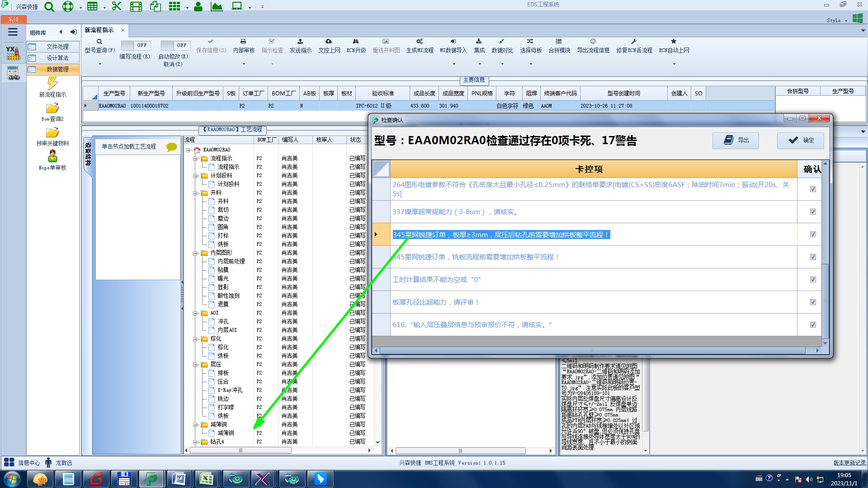Click the 新流程指示 lightning icon in sidebar
868x488 pixels.
[x=52, y=83]
